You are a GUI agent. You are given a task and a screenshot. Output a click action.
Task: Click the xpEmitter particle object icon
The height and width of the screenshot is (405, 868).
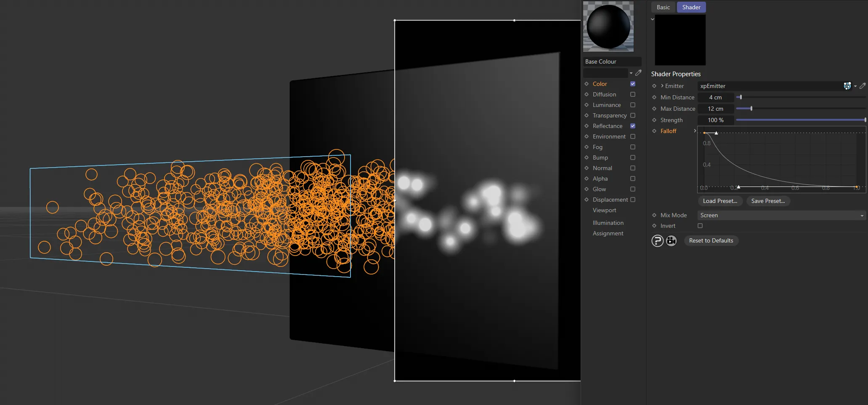(847, 86)
